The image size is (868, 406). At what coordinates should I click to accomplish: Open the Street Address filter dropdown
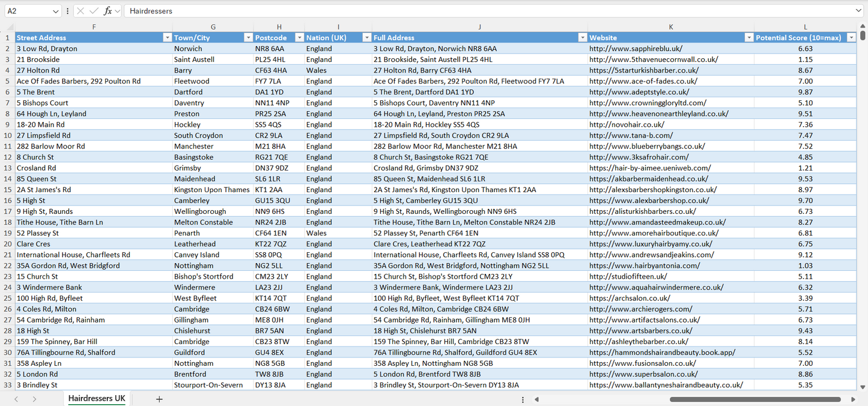click(x=167, y=37)
